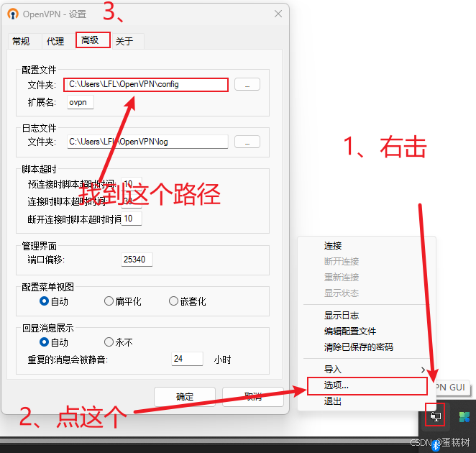Screen dimensions: 476x453
Task: Choose 连接 in the tray menu
Action: [367, 246]
